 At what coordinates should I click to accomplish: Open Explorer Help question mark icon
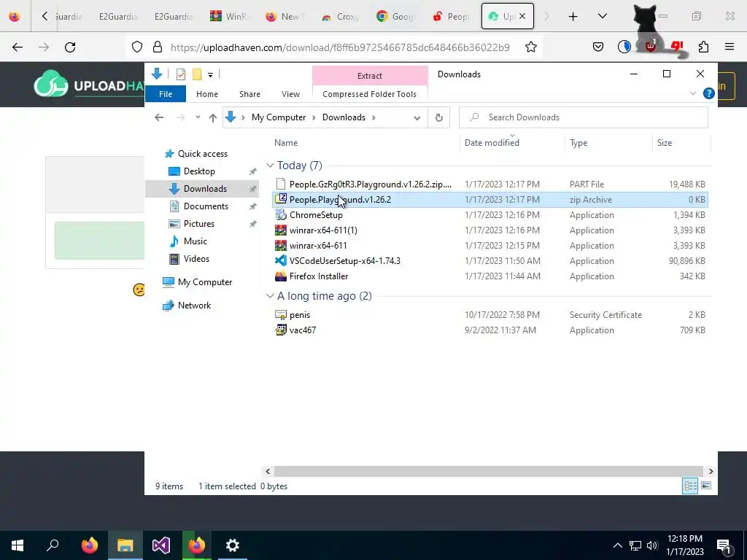[x=708, y=94]
